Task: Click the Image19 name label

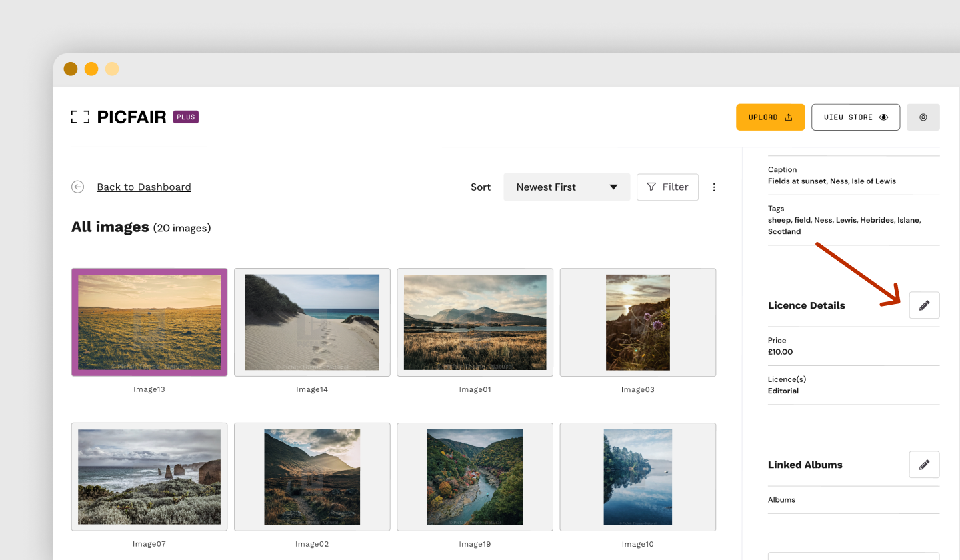Action: tap(475, 544)
